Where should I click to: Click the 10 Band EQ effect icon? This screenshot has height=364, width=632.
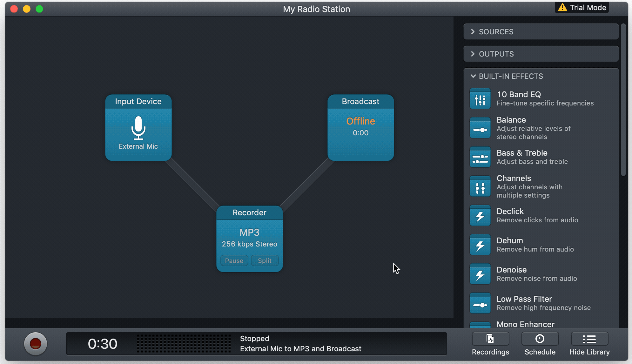click(x=480, y=99)
